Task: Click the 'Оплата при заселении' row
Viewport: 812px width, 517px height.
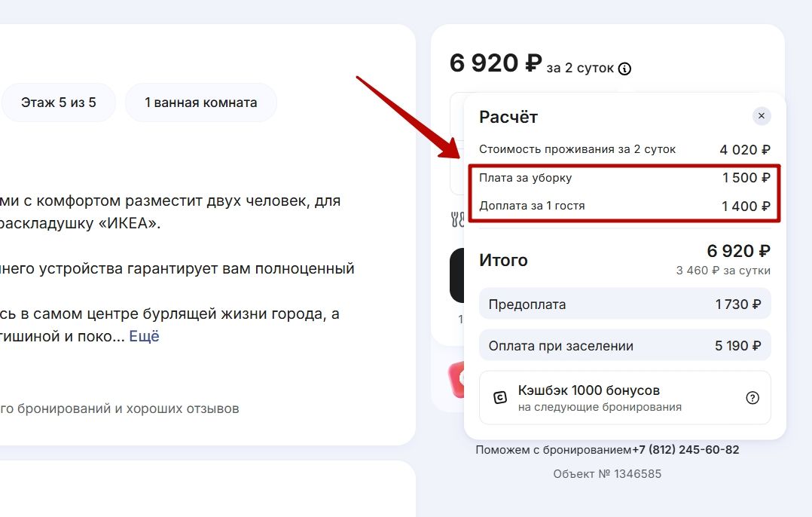Action: [624, 346]
